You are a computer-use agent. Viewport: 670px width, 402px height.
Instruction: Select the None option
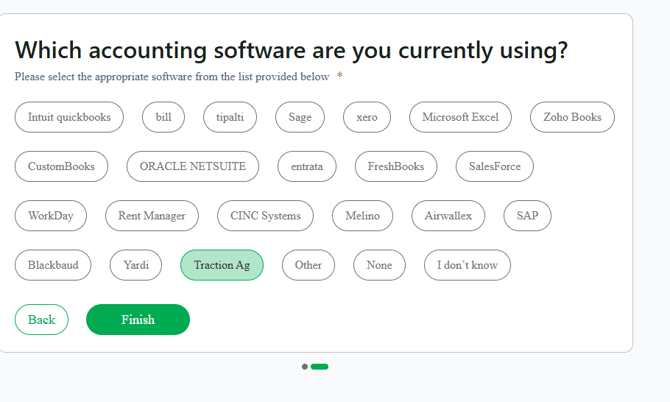[379, 265]
